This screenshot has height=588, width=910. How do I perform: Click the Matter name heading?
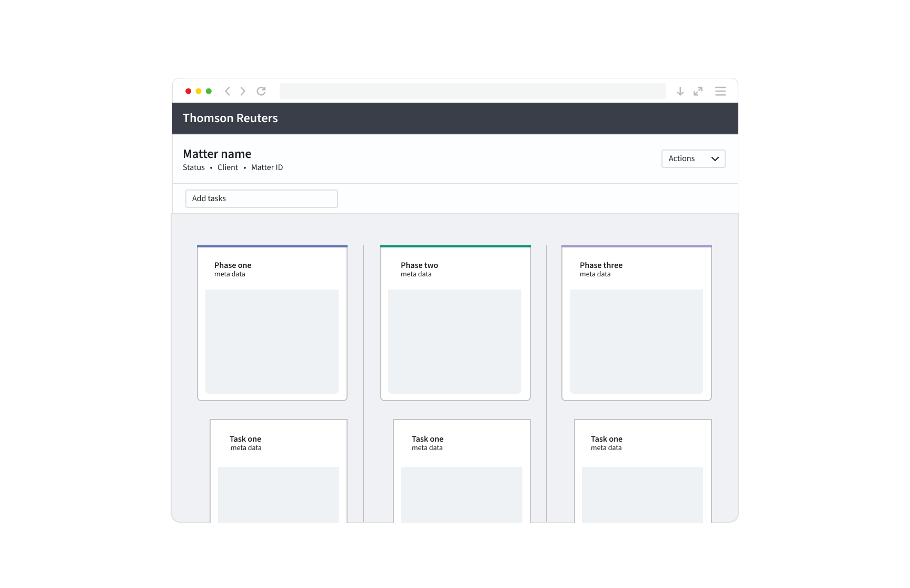click(x=217, y=154)
